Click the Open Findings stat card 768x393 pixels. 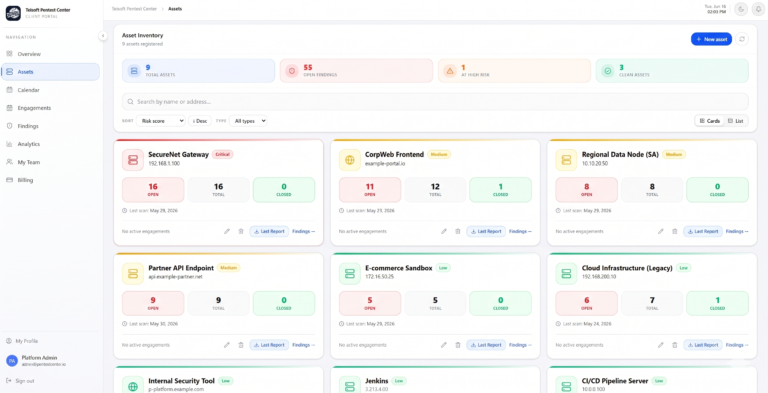357,71
